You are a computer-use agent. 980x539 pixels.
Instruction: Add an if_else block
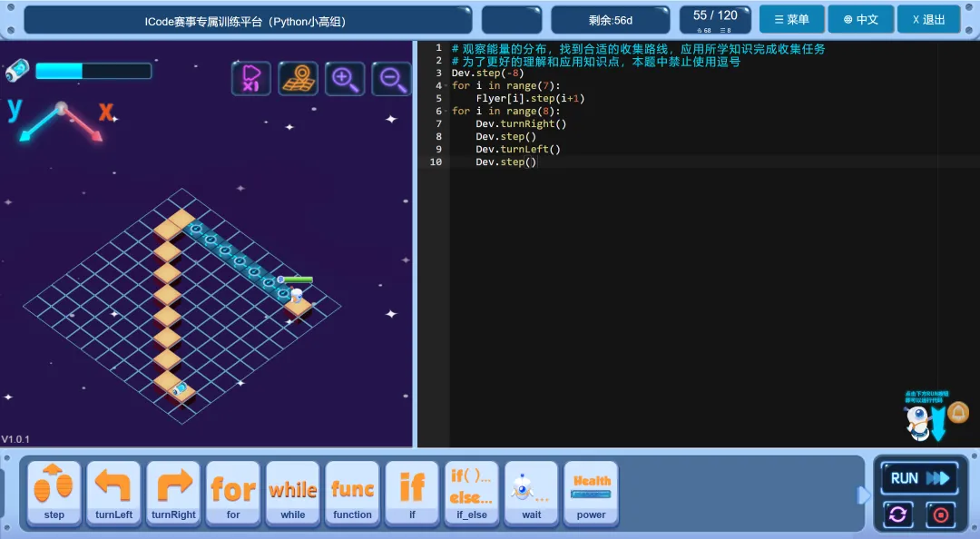(472, 494)
